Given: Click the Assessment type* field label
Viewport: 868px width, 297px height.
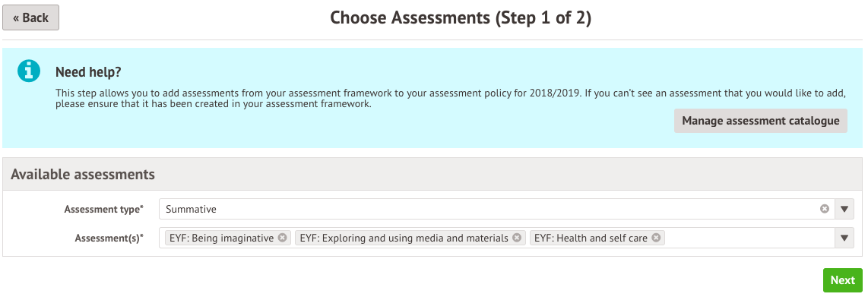Looking at the screenshot, I should point(103,209).
